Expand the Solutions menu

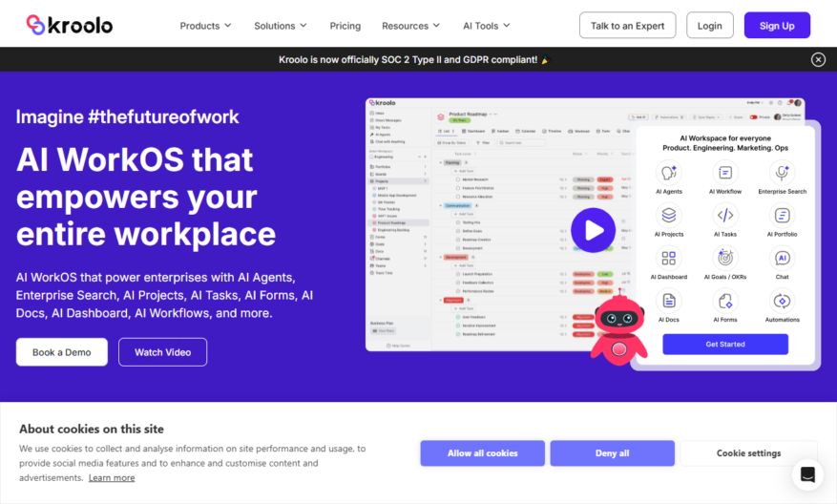pos(281,26)
